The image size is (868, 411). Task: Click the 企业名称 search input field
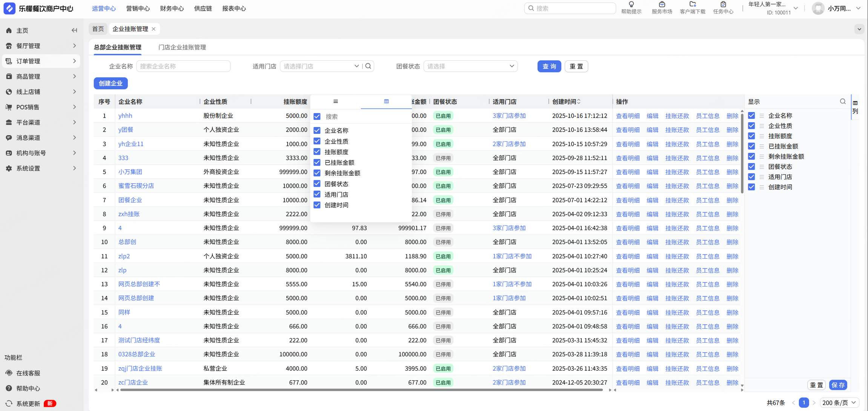tap(183, 66)
